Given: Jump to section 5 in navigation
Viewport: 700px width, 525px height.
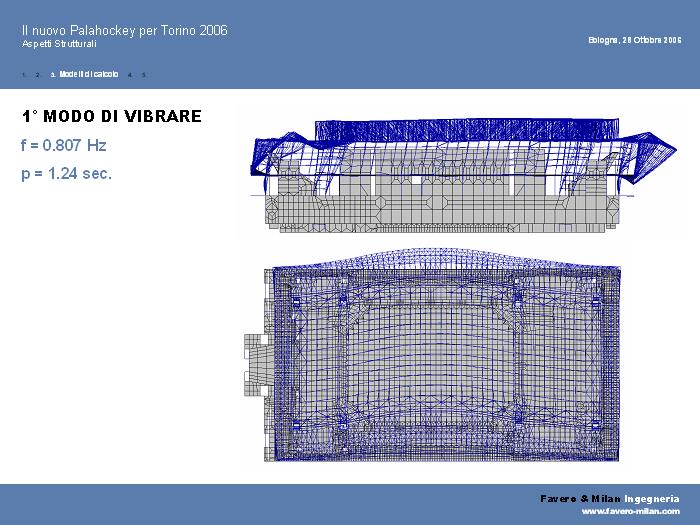Looking at the screenshot, I should pyautogui.click(x=144, y=75).
